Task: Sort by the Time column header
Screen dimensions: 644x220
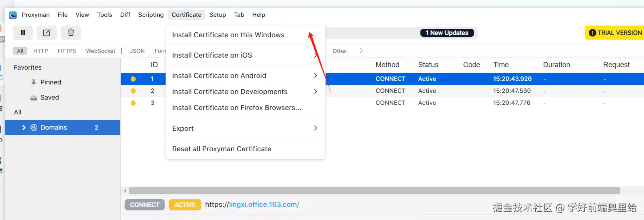Action: 501,65
